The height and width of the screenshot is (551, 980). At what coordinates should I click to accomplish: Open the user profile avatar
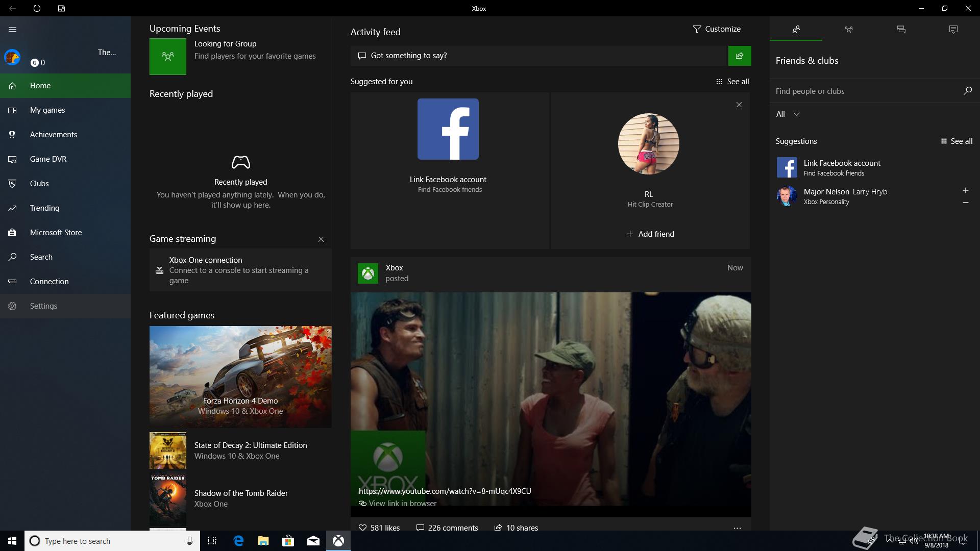click(12, 57)
